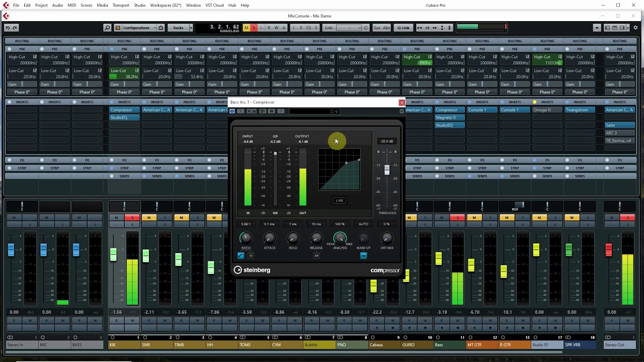Click the Racks button

[178, 28]
